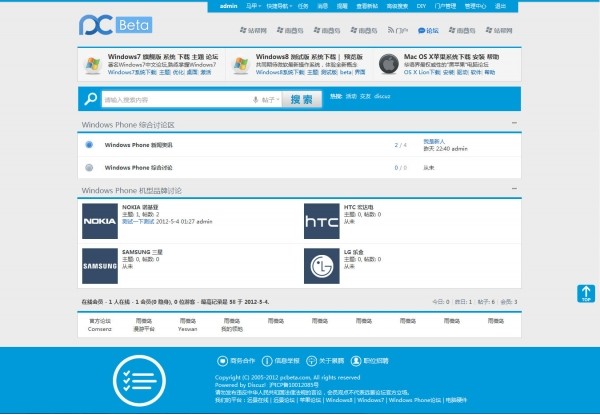Image resolution: width=600 pixels, height=415 pixels.
Task: Click the 搜索 search button
Action: click(x=302, y=99)
